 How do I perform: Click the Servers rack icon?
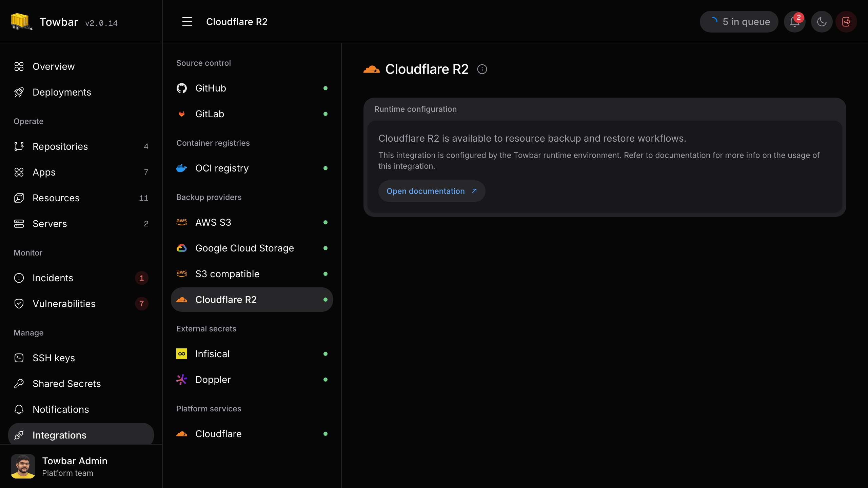point(19,224)
